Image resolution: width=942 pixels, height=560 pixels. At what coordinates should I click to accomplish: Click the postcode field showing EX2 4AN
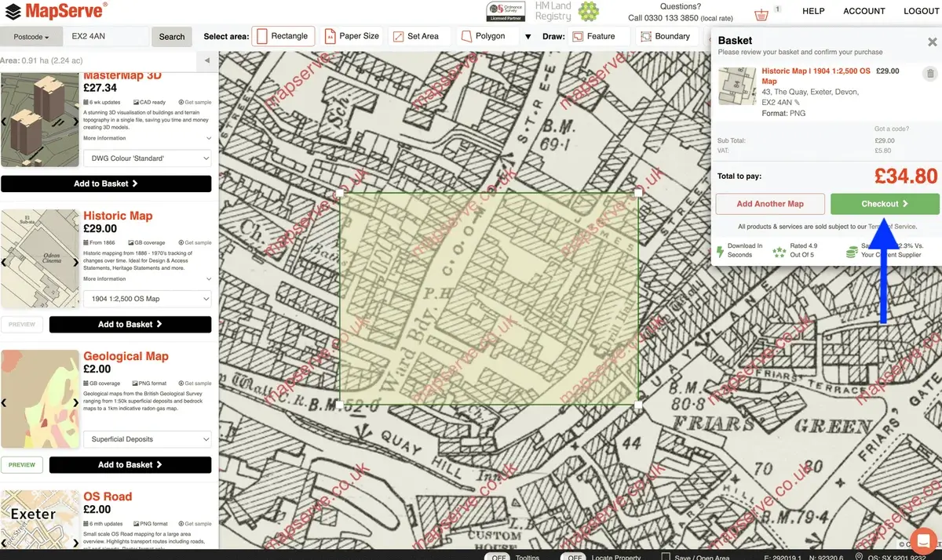pyautogui.click(x=107, y=37)
